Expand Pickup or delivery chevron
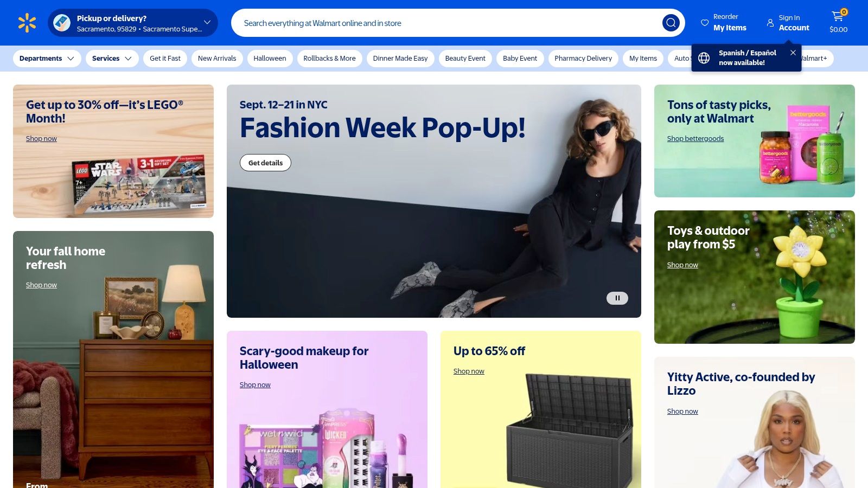The width and height of the screenshot is (868, 488). [207, 22]
